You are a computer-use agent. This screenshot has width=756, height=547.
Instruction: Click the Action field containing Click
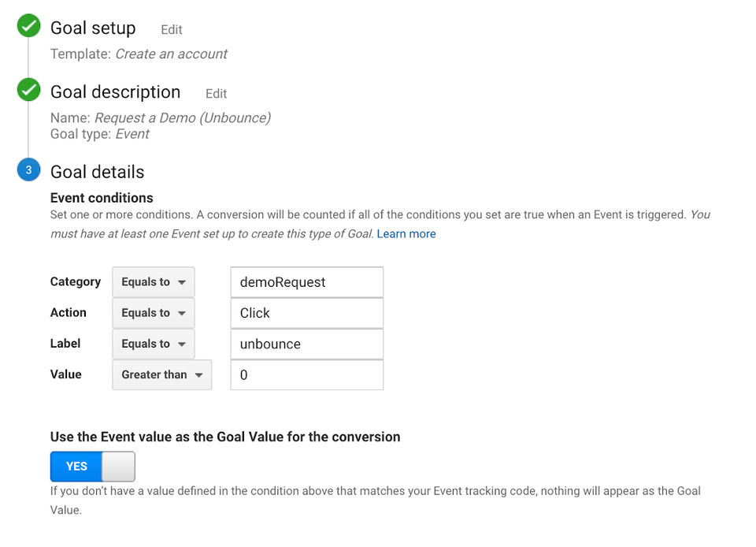point(306,313)
